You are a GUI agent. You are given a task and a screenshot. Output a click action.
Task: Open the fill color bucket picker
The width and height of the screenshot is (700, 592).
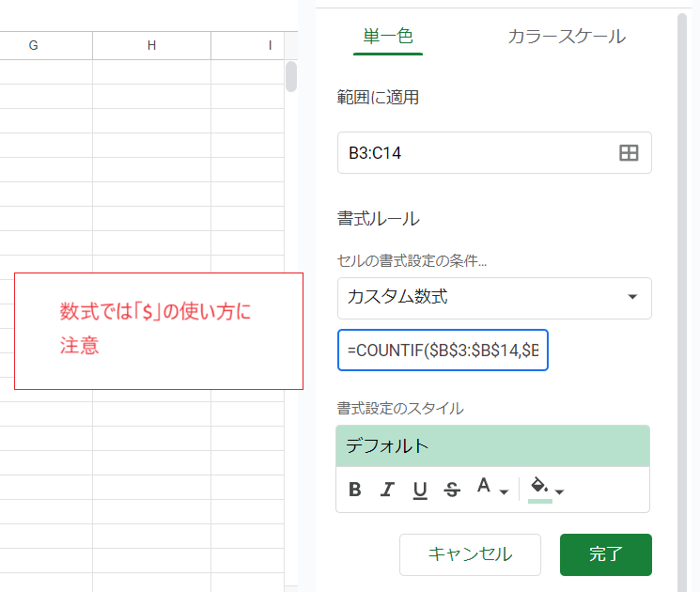pyautogui.click(x=539, y=489)
